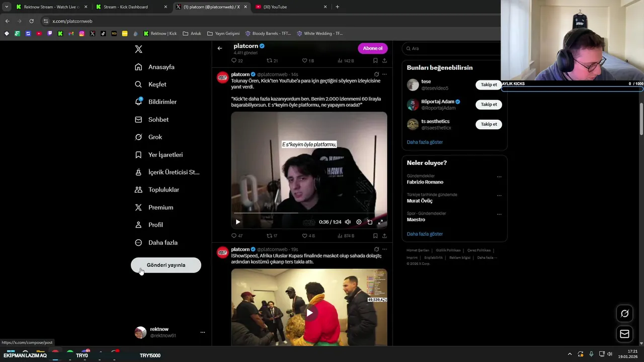Screen dimensions: 644x362
Task: Switch to the YouTube tab
Action: pyautogui.click(x=292, y=7)
